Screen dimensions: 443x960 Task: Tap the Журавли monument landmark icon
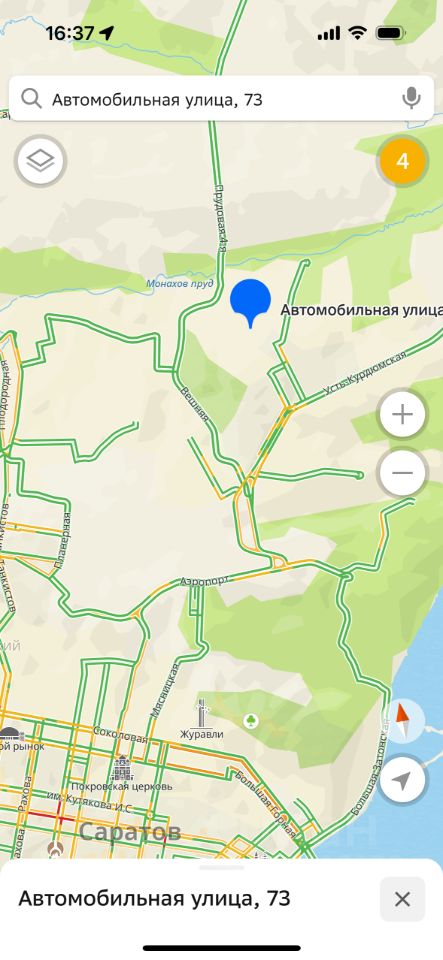point(202,713)
